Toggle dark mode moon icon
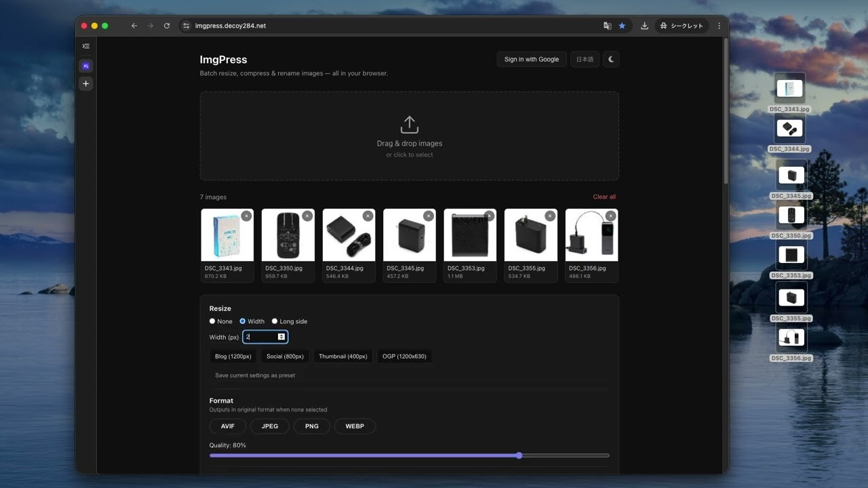The height and width of the screenshot is (488, 868). pos(611,60)
